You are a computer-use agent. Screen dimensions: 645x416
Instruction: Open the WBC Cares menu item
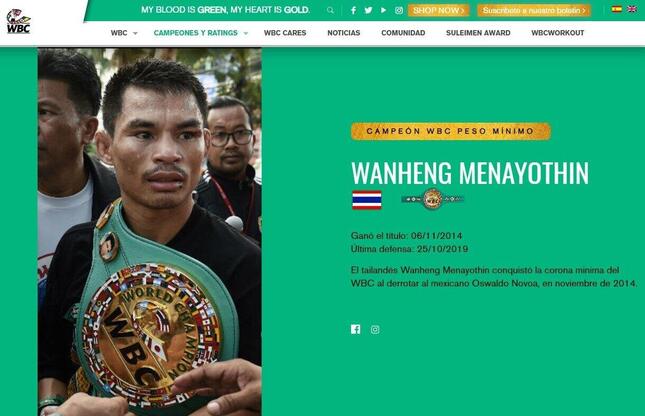[285, 33]
